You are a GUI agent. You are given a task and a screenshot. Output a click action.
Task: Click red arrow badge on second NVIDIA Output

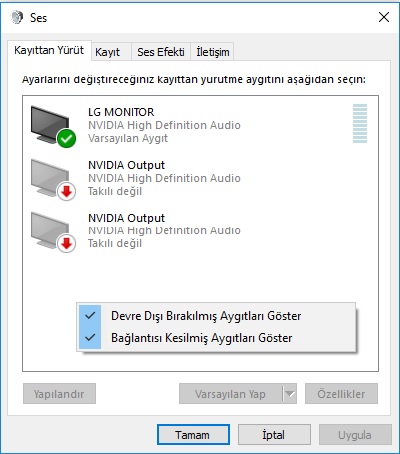(x=67, y=244)
